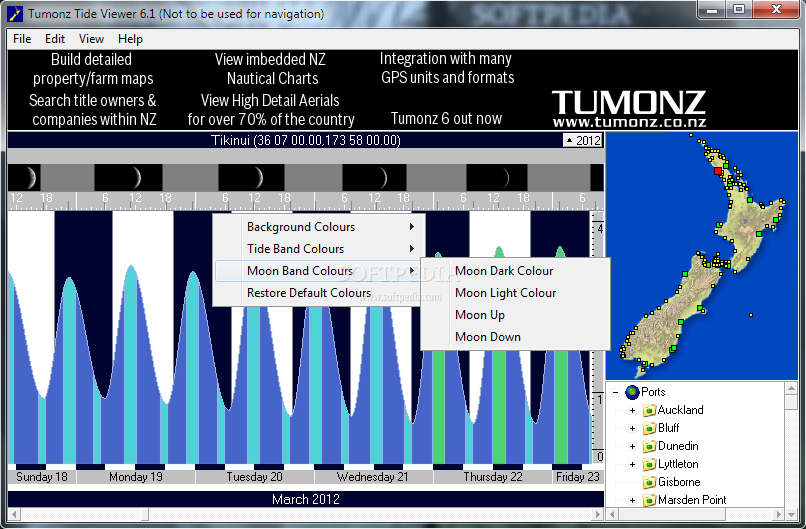Click the first moon phase image

coord(24,177)
